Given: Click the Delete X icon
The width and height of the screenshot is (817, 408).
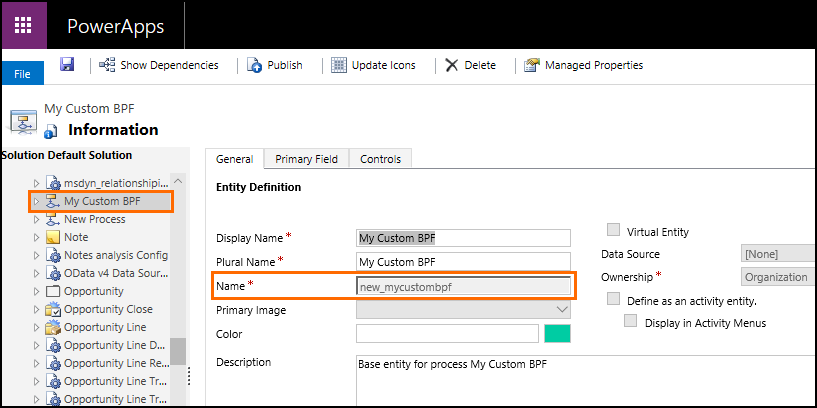Looking at the screenshot, I should 452,65.
